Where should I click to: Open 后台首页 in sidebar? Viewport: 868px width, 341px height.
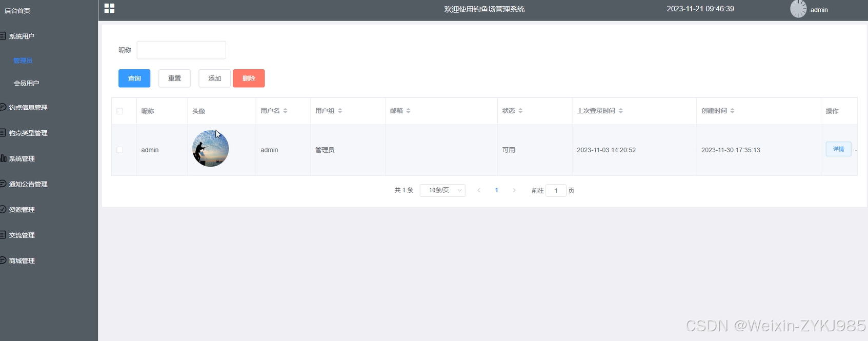pyautogui.click(x=17, y=10)
